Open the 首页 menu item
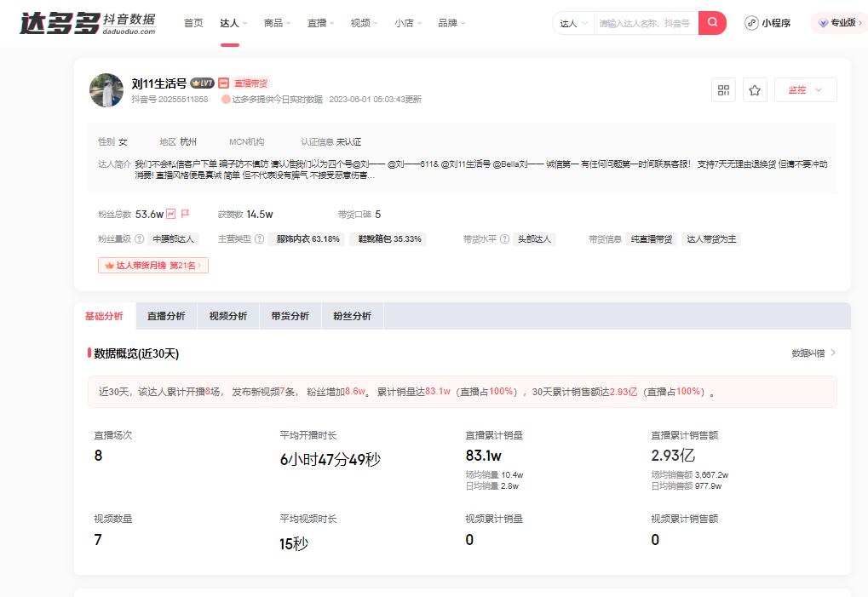 click(x=193, y=23)
